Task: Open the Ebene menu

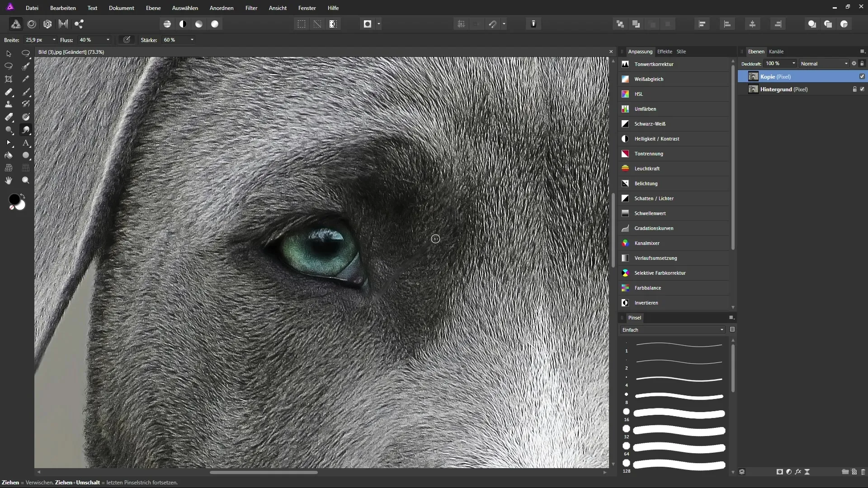Action: tap(153, 8)
